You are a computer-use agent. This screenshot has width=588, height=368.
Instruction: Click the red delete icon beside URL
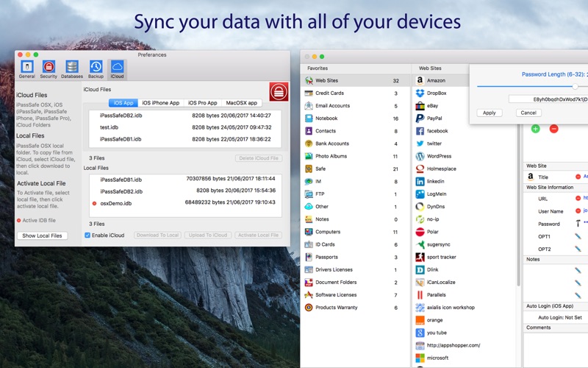point(578,198)
